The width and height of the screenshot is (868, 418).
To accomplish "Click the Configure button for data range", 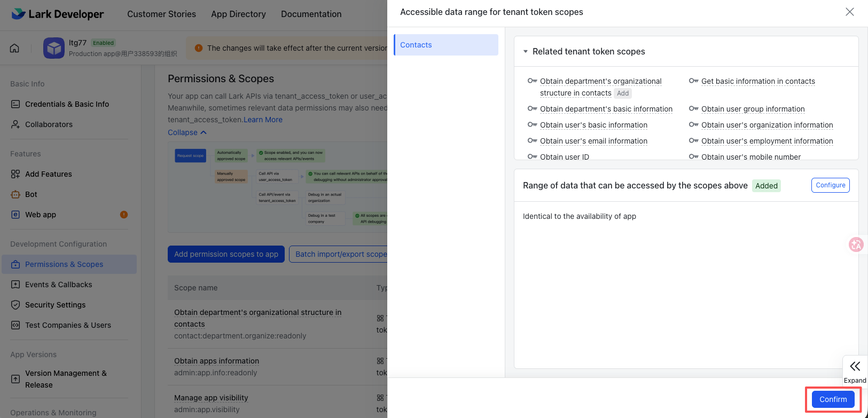I will pos(830,185).
